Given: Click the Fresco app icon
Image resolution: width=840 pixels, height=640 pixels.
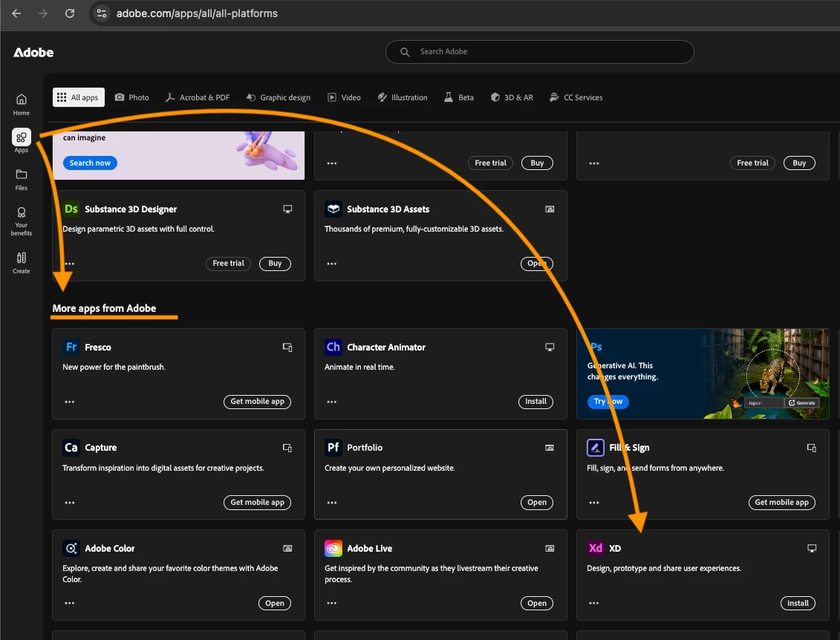Looking at the screenshot, I should (71, 347).
